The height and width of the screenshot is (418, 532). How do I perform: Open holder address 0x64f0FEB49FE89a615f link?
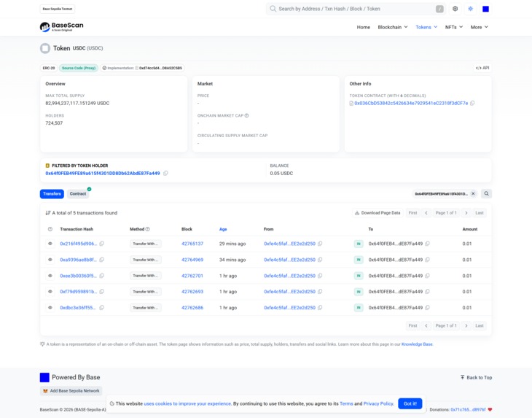(x=103, y=173)
